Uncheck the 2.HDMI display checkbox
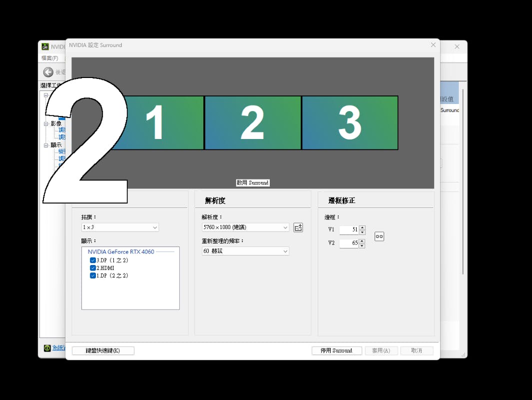This screenshot has height=400, width=532. 92,268
